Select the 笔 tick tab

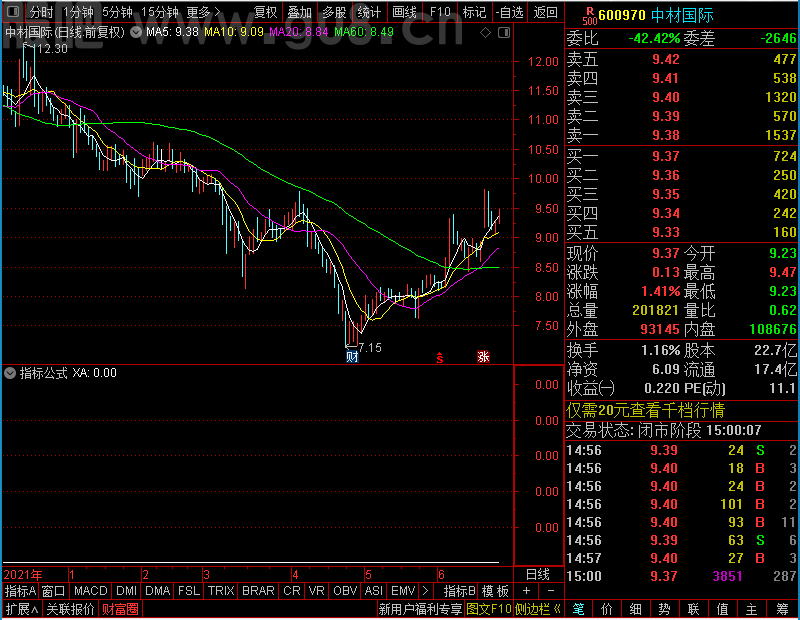[579, 609]
